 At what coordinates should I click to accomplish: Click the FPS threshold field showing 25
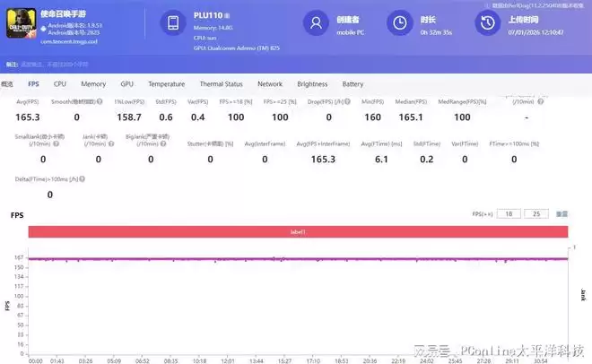pyautogui.click(x=536, y=215)
